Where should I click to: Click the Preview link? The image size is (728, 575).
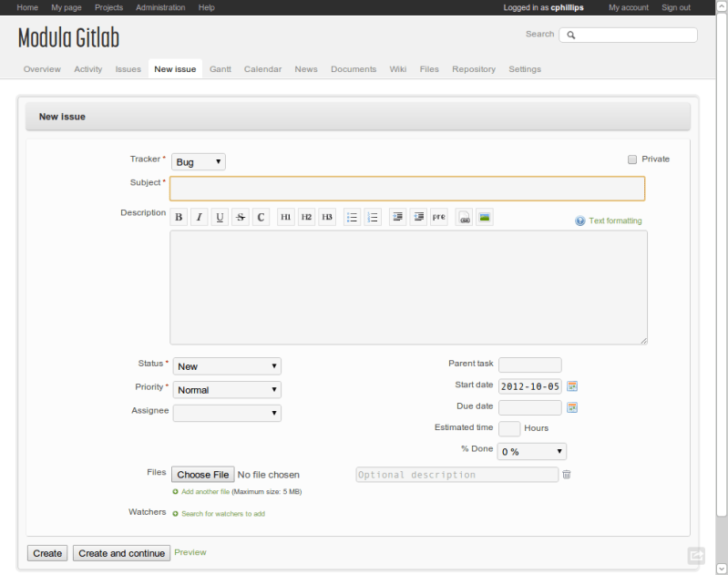(x=190, y=552)
